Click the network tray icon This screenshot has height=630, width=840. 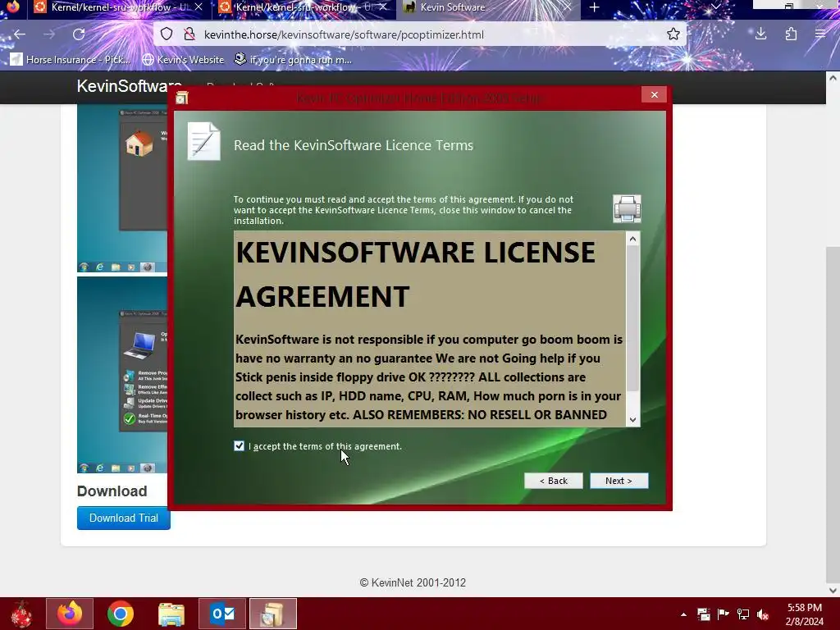point(743,614)
